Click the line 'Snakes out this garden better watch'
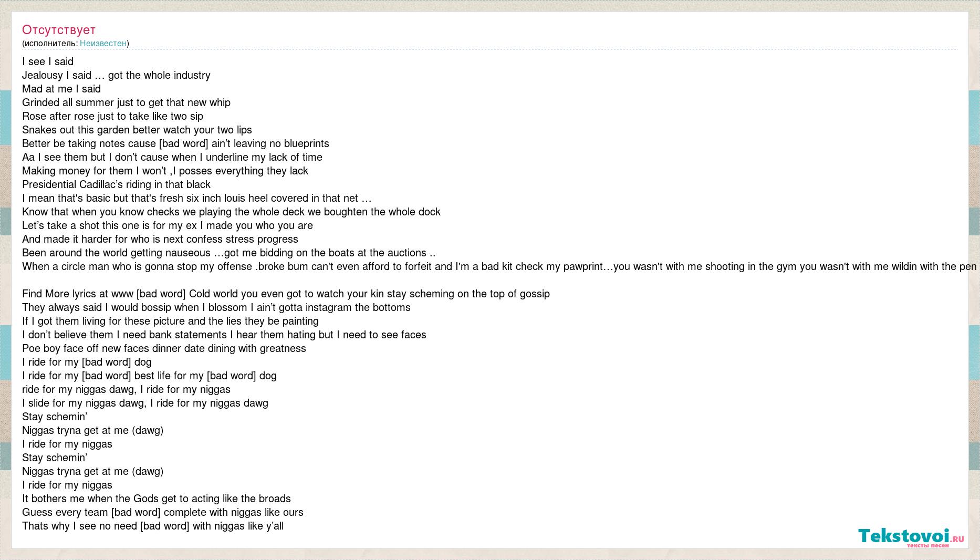 coord(137,130)
